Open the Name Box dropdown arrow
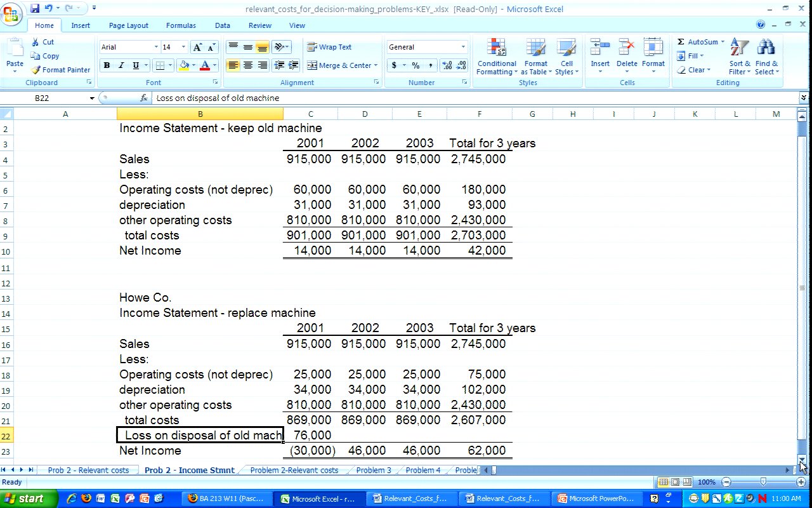Screen dimensions: 812x508 pos(92,98)
